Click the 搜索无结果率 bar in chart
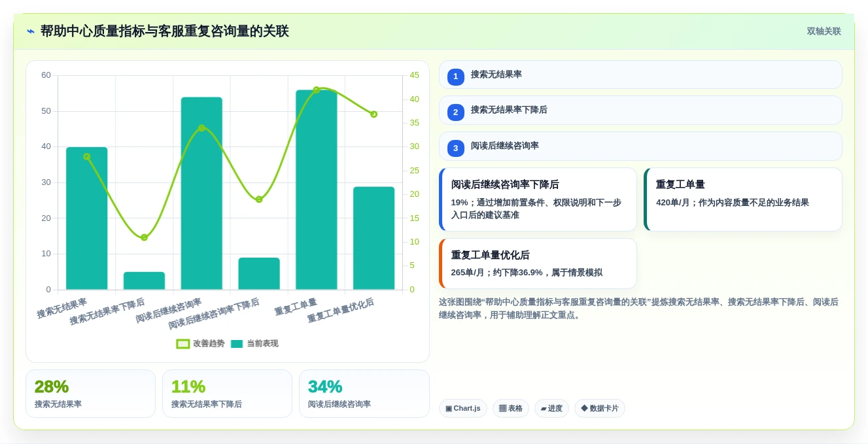Viewport: 868px width, 444px height. point(87,218)
